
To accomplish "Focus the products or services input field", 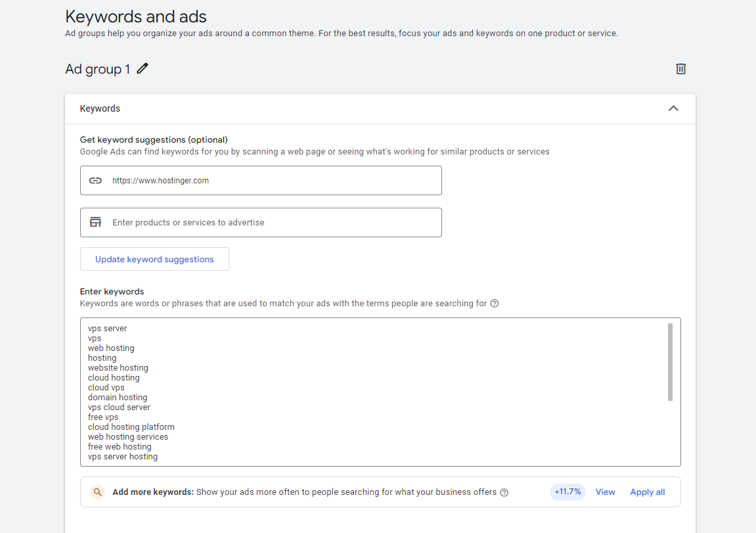I will pos(269,222).
